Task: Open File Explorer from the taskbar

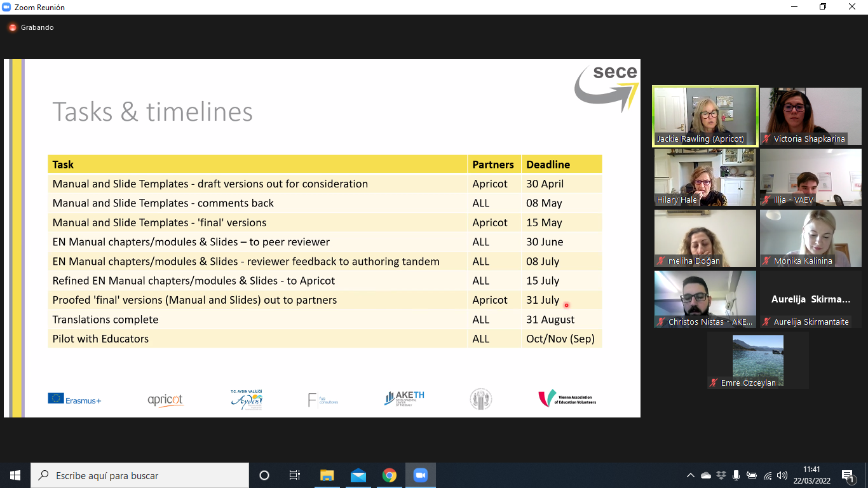Action: click(x=327, y=475)
